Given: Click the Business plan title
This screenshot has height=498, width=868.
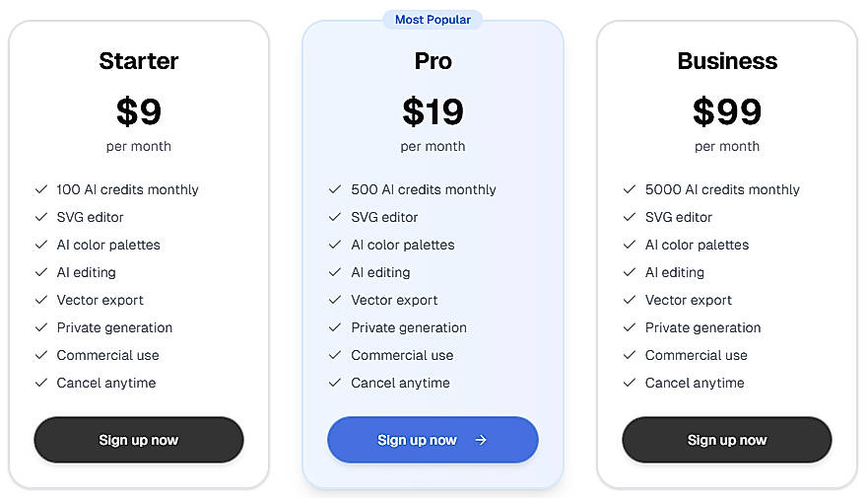Looking at the screenshot, I should point(727,61).
